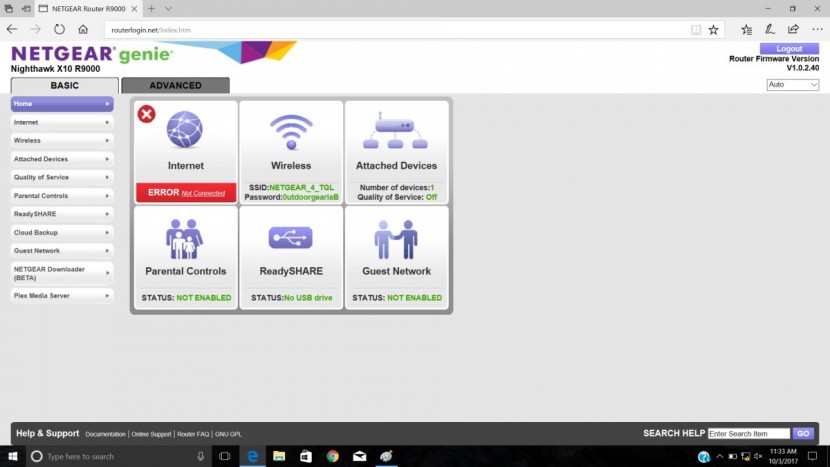The image size is (830, 467).
Task: Open the ReadySHARE USB icon
Action: [x=291, y=238]
